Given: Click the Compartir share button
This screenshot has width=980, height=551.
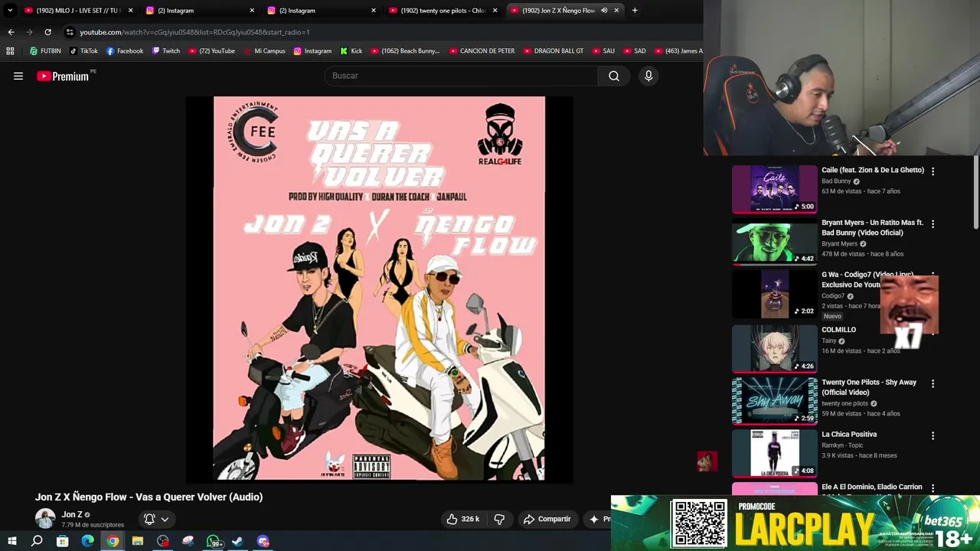Looking at the screenshot, I should (547, 519).
